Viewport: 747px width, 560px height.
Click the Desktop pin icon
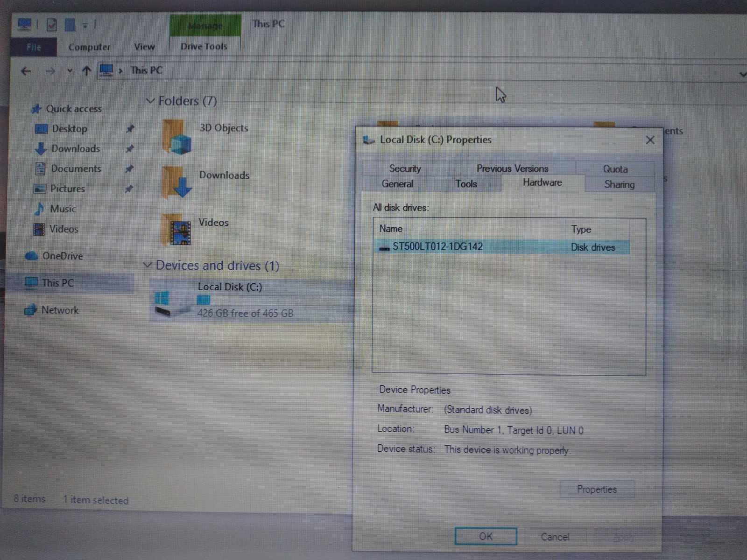tap(130, 128)
